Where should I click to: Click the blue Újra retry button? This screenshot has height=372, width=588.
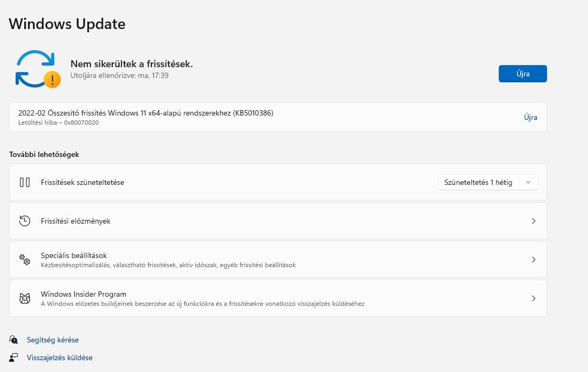(x=522, y=74)
